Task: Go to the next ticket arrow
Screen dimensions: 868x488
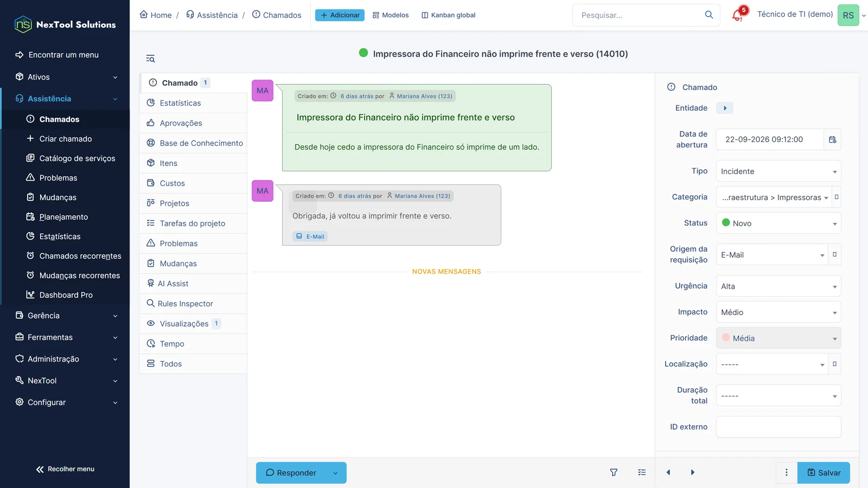Action: coord(692,472)
